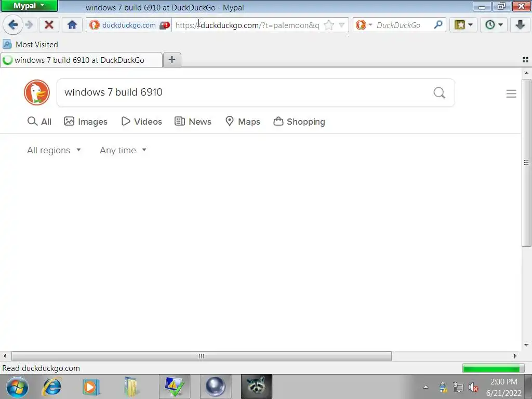Open the Mypal application menu
This screenshot has width=532, height=399.
tap(29, 6)
